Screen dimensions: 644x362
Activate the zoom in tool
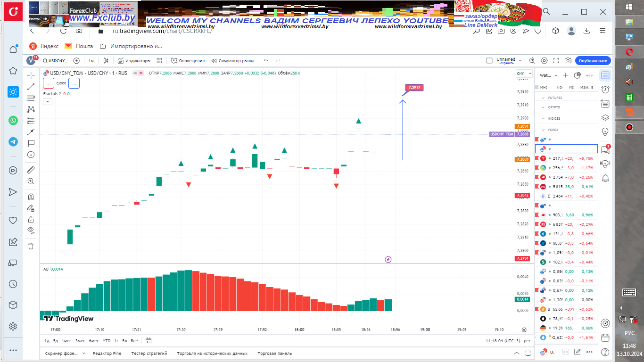point(31,181)
